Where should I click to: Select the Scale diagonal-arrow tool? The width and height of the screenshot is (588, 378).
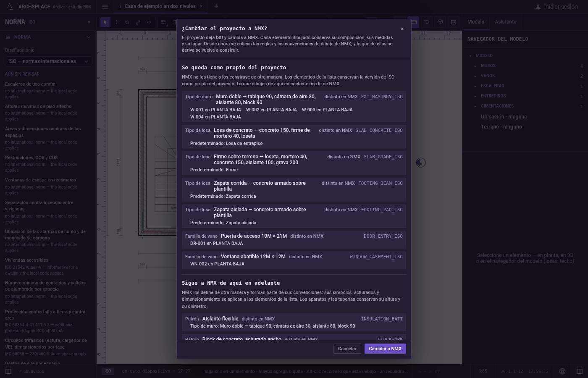pyautogui.click(x=138, y=22)
